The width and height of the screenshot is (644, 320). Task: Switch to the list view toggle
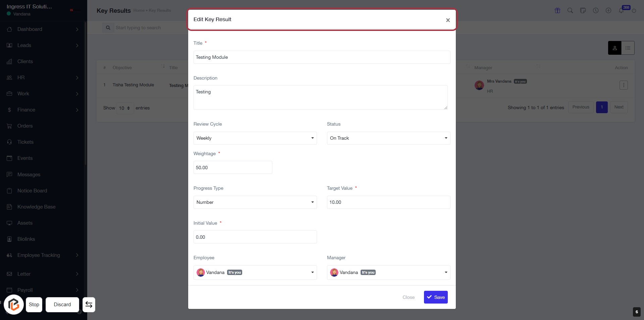pyautogui.click(x=628, y=48)
